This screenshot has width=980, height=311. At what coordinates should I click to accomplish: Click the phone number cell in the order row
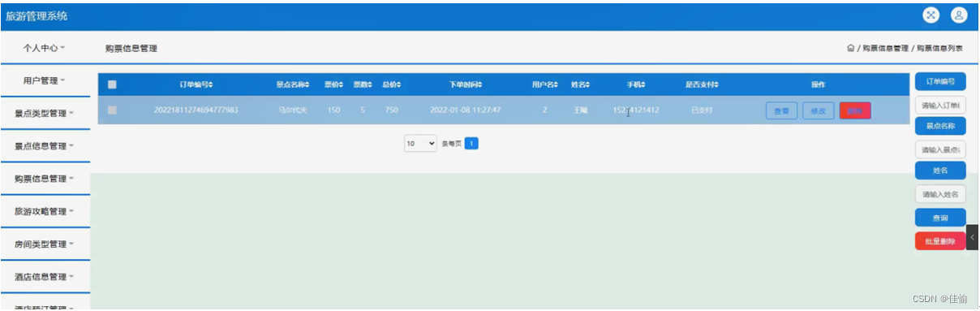(636, 110)
